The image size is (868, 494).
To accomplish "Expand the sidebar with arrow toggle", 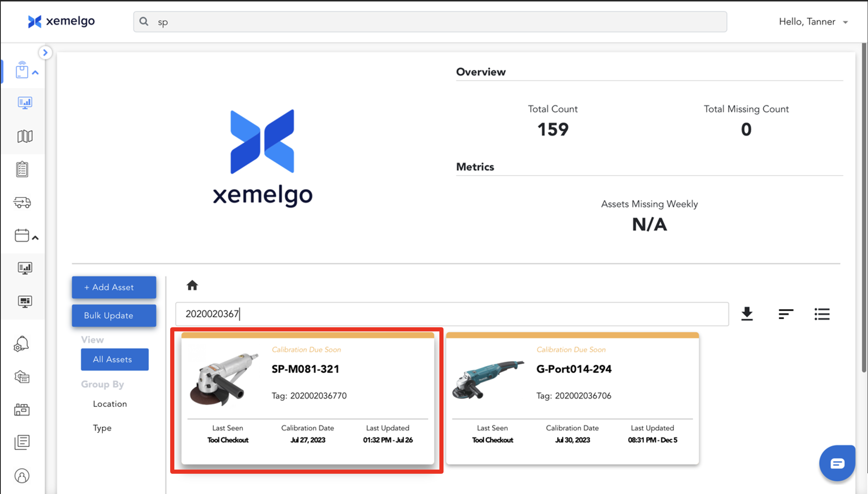I will point(45,53).
